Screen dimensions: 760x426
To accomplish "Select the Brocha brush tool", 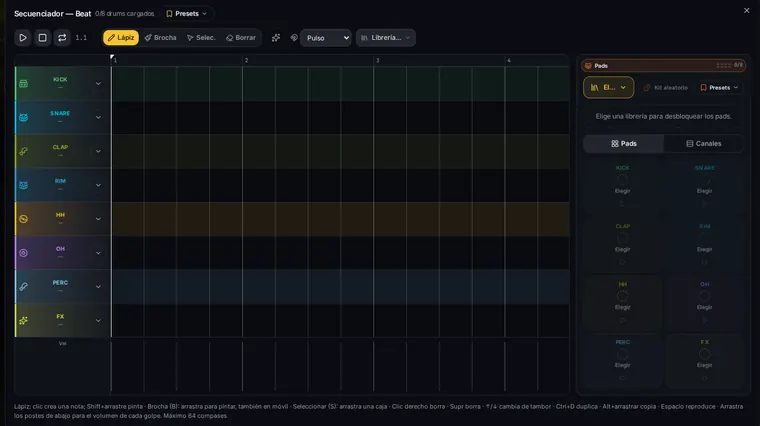I will (x=160, y=38).
